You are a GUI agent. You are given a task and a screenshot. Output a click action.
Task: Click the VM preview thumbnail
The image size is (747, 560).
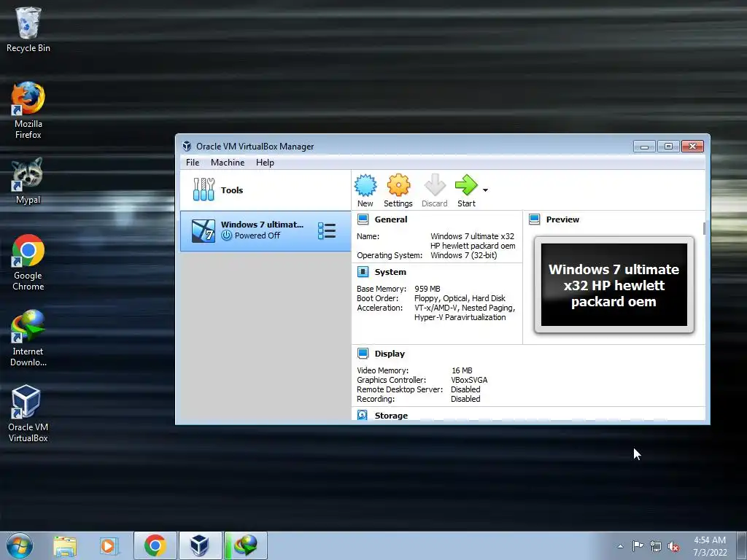pyautogui.click(x=614, y=285)
